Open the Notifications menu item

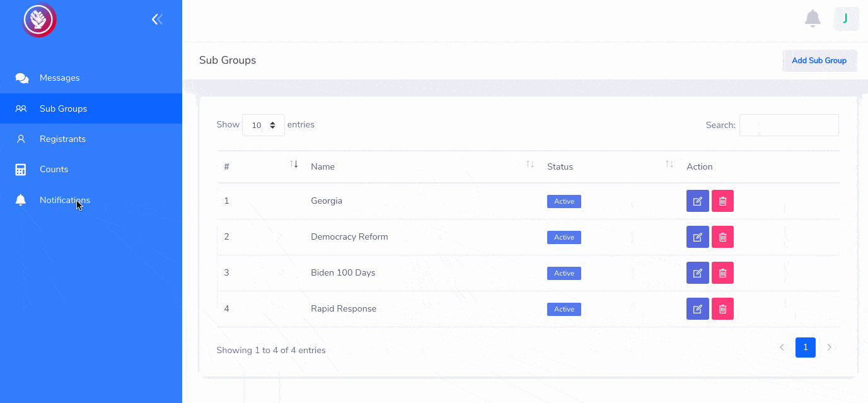click(x=91, y=200)
